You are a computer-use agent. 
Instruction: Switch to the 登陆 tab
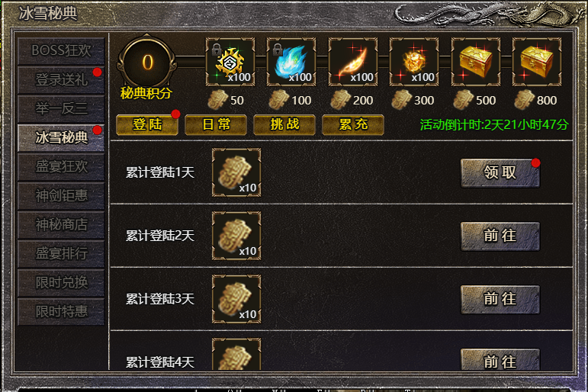click(147, 124)
